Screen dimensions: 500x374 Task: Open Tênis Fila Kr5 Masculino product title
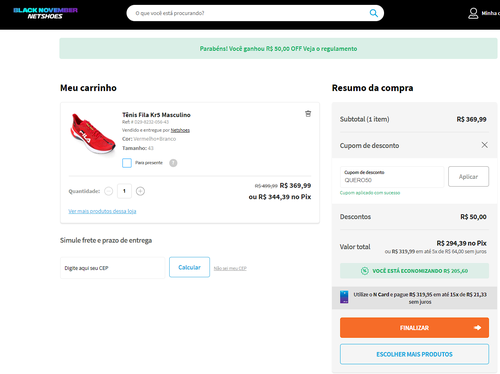[x=156, y=115]
